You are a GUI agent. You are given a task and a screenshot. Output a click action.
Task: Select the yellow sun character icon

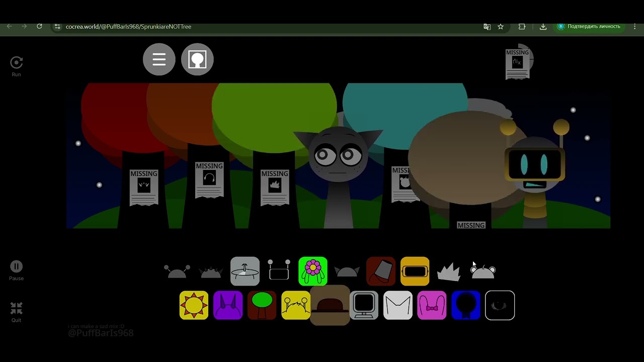click(x=194, y=305)
